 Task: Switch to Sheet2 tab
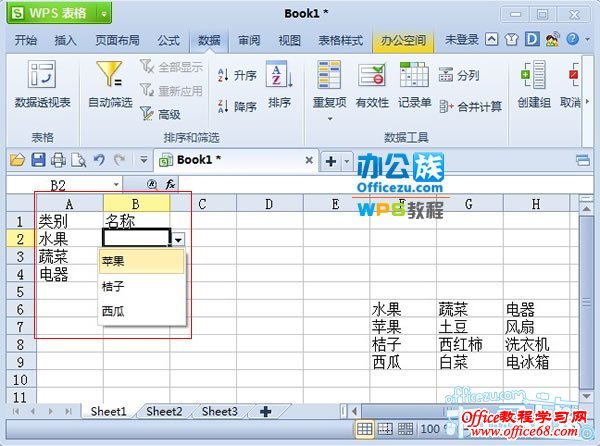point(164,412)
